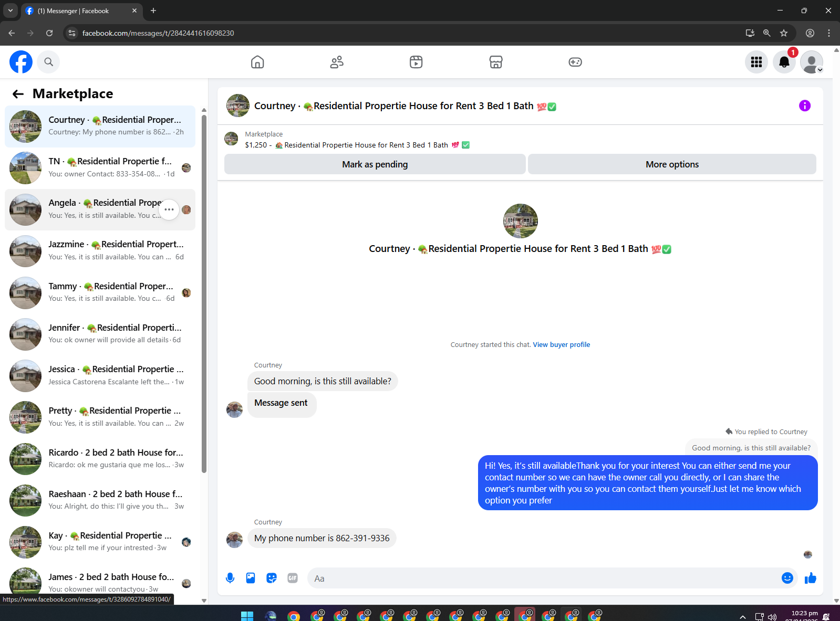Select the Messenger Facebook browser tab
The height and width of the screenshot is (621, 840).
pos(81,10)
